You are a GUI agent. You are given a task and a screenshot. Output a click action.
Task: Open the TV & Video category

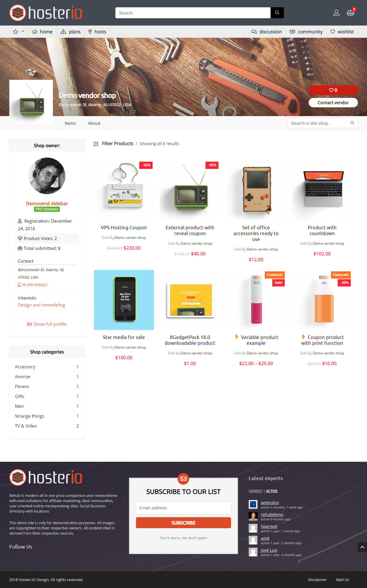(26, 426)
